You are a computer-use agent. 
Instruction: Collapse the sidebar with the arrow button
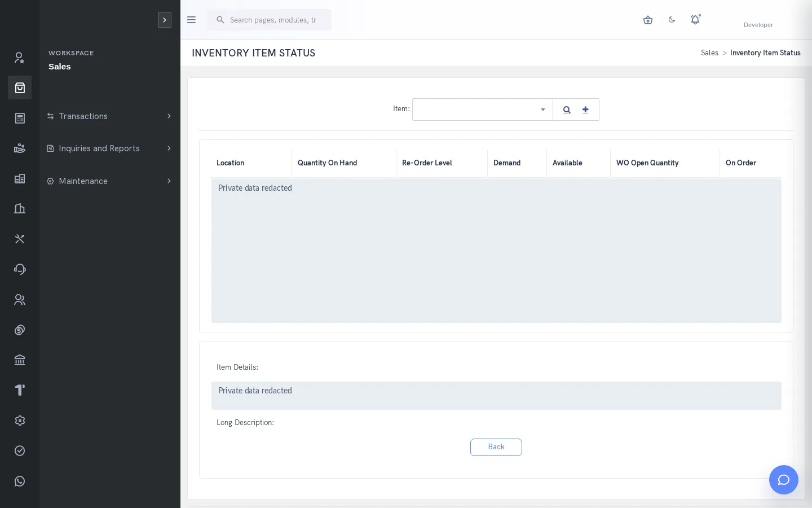(x=165, y=20)
